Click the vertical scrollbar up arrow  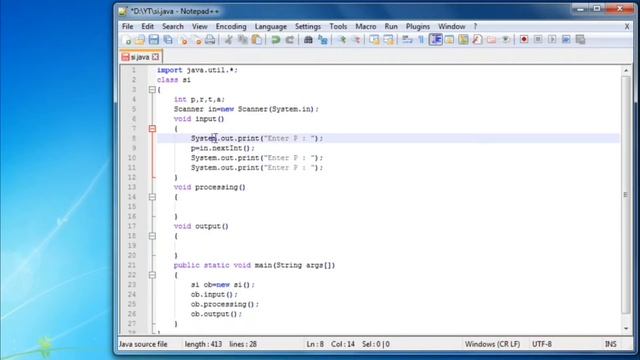pyautogui.click(x=626, y=70)
